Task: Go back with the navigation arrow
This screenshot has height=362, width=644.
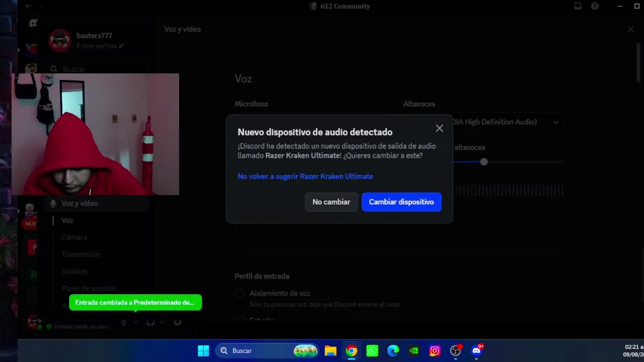Action: point(29,7)
